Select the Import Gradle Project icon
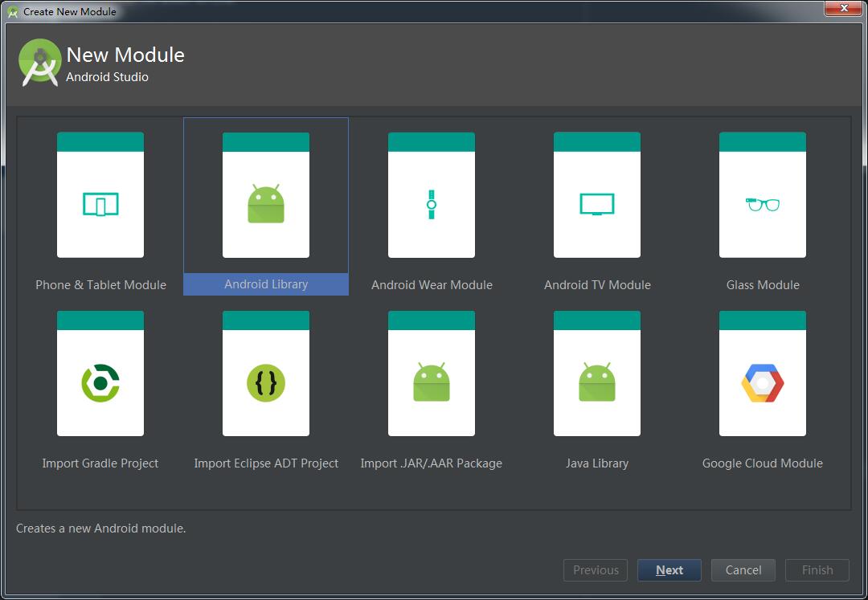Viewport: 868px width, 600px height. coord(100,383)
